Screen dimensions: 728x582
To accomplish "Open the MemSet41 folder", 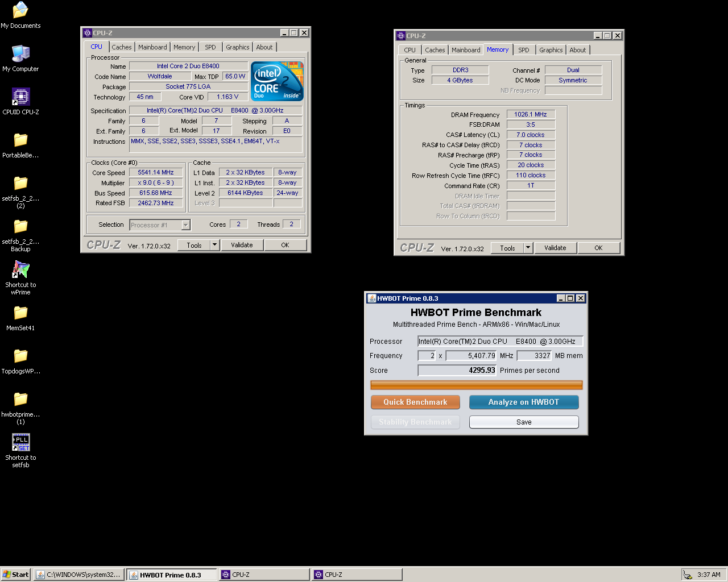I will (x=20, y=317).
